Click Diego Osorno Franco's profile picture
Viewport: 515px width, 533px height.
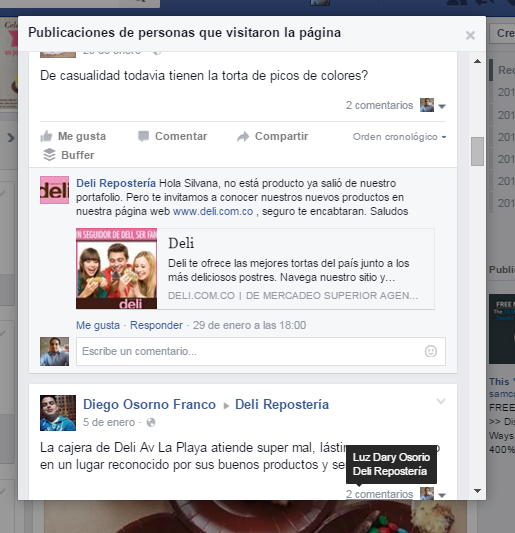(58, 413)
